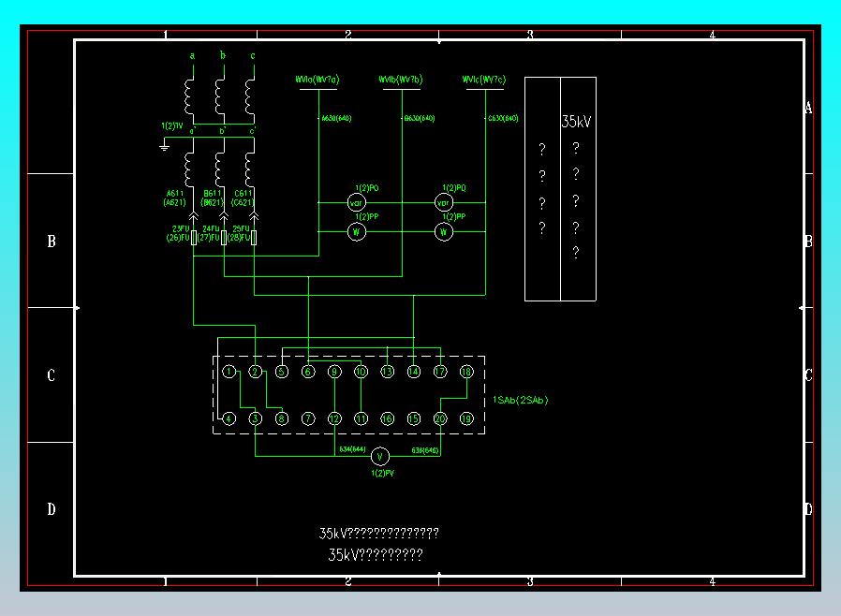
Task: Click terminal circle 8 in the switch box
Action: [282, 418]
